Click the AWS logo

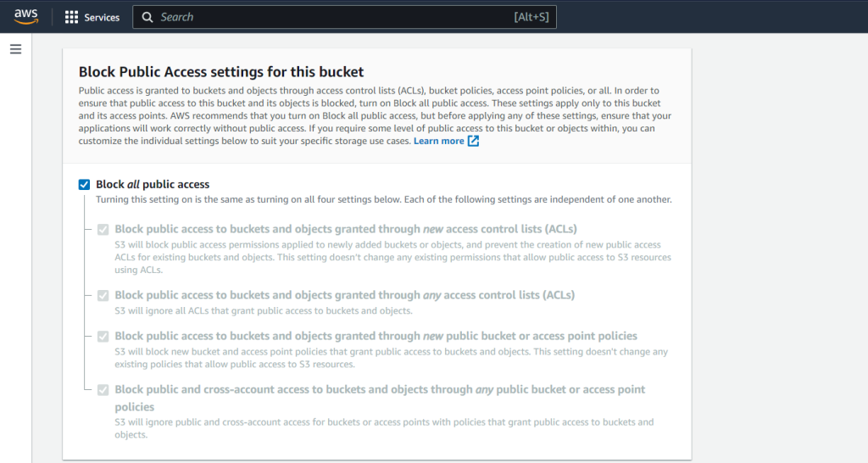pyautogui.click(x=26, y=17)
